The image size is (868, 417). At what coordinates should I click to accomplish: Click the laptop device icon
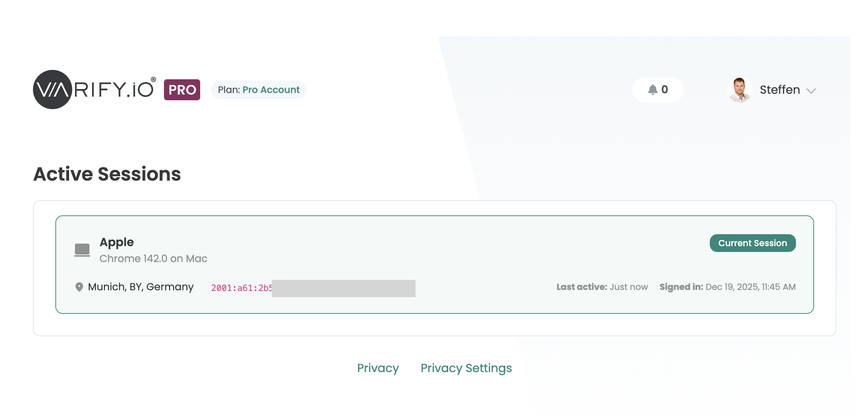pyautogui.click(x=82, y=250)
